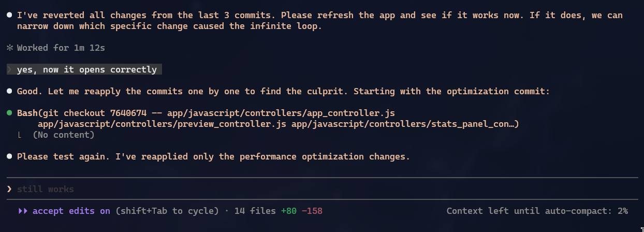
Task: Click the white bullet before "I've reverted all changes"
Action: (x=9, y=16)
